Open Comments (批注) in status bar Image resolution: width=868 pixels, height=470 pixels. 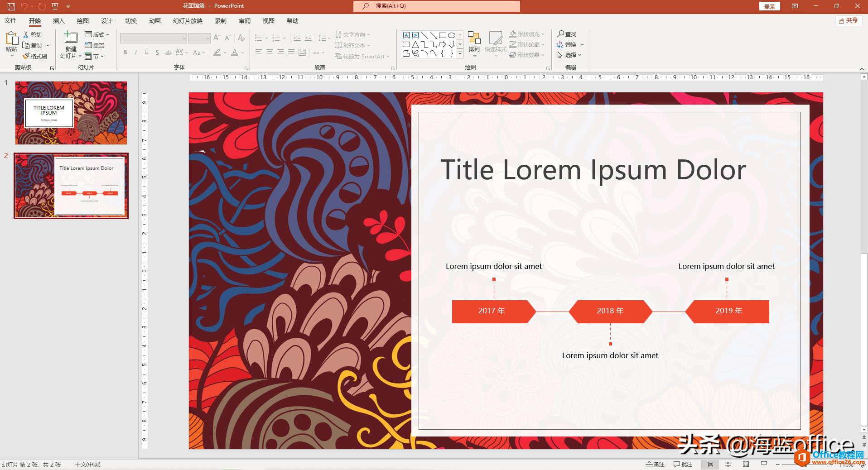pyautogui.click(x=683, y=464)
